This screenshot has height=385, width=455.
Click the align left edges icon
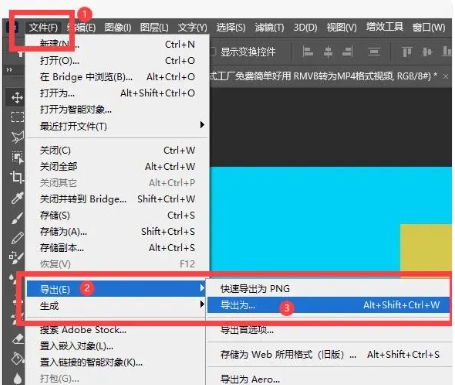307,52
